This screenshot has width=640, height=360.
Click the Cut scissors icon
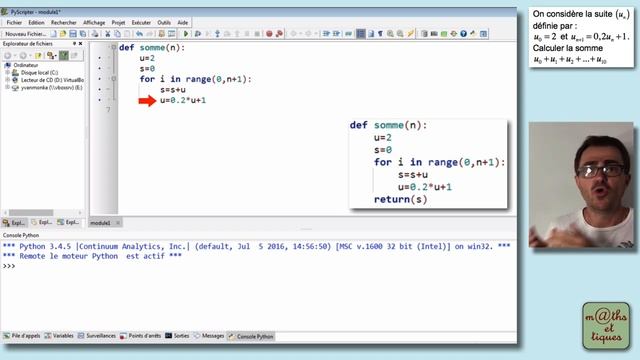coord(108,34)
